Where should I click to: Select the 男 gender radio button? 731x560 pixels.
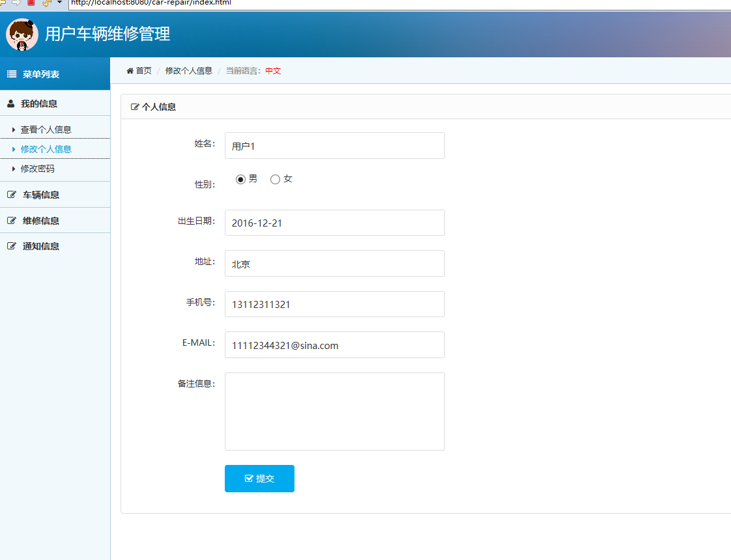(x=240, y=179)
